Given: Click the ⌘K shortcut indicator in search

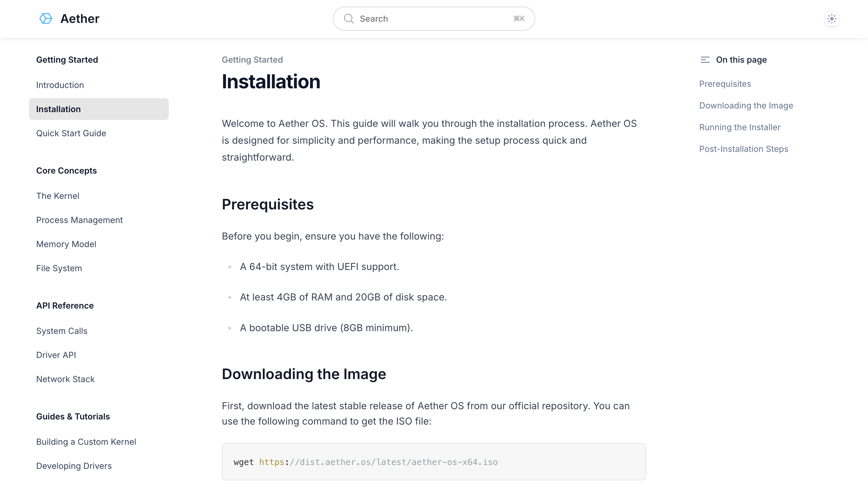Looking at the screenshot, I should pos(518,19).
